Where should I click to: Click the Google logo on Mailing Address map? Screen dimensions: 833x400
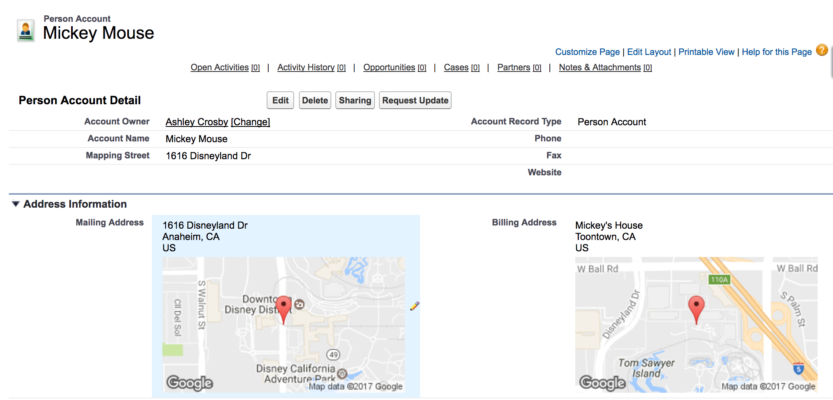(x=190, y=383)
